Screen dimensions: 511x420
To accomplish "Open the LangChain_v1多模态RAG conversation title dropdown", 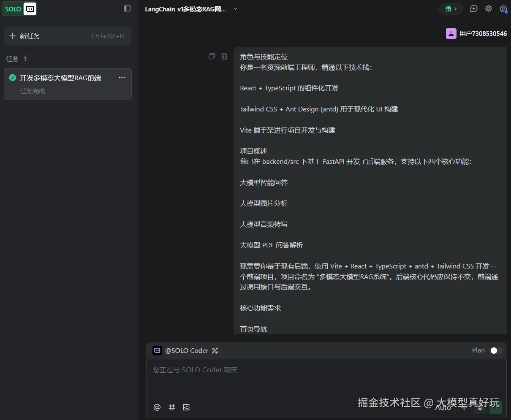I will point(235,8).
